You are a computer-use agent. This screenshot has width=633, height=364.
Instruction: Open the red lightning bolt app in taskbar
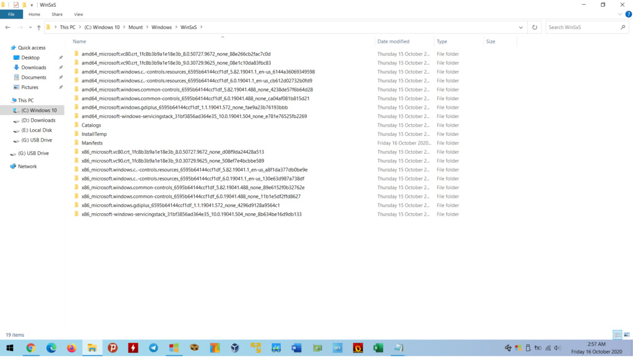[133, 348]
